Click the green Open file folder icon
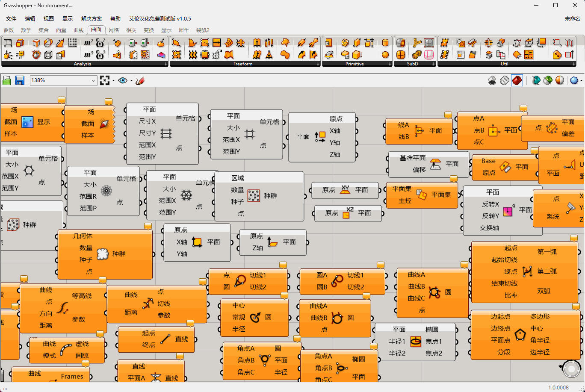The width and height of the screenshot is (585, 392). coord(7,80)
